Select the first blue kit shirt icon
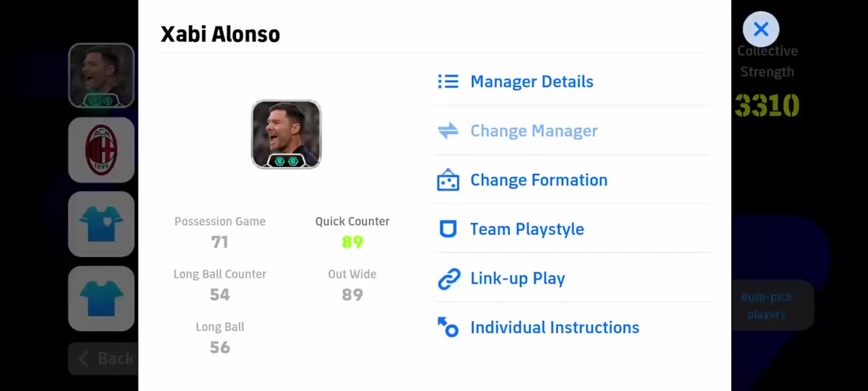The width and height of the screenshot is (868, 391). click(102, 224)
